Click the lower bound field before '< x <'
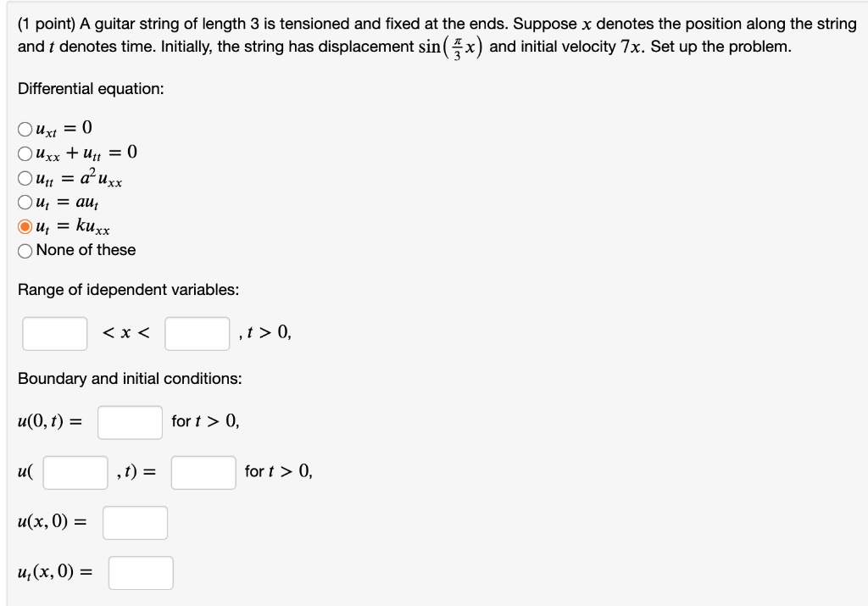The image size is (868, 606). [x=55, y=334]
